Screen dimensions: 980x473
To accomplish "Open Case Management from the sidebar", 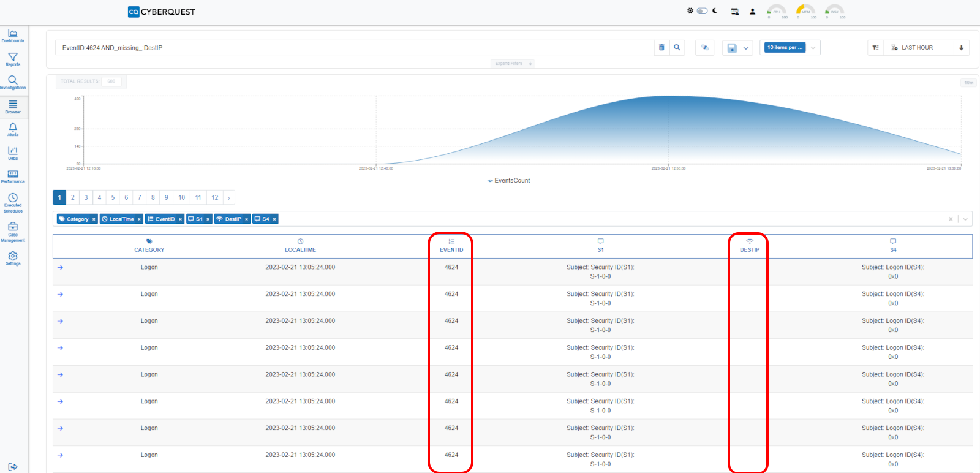I will (13, 232).
